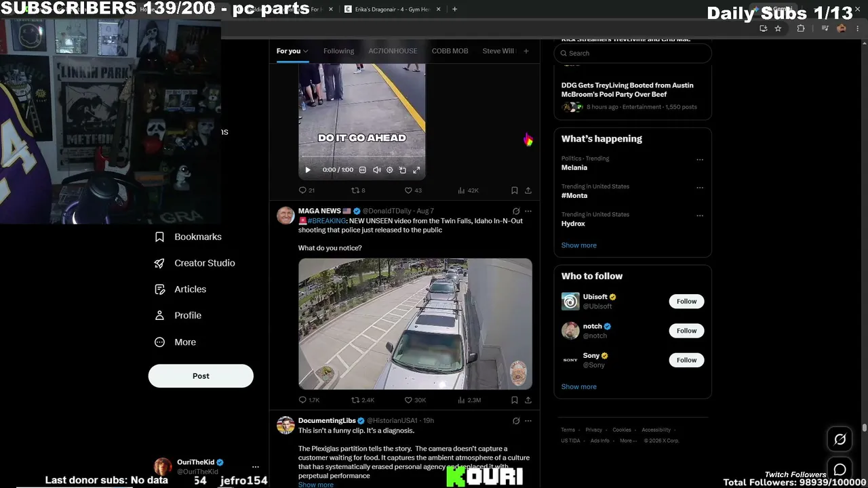The width and height of the screenshot is (868, 488).
Task: Focus the X Search field
Action: (x=633, y=53)
